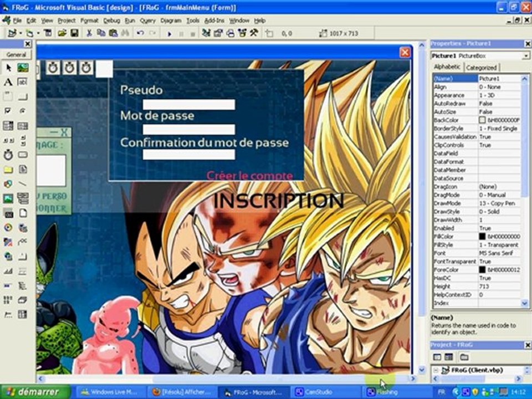Close the Toolbox panel
The image size is (532, 399).
pos(28,44)
